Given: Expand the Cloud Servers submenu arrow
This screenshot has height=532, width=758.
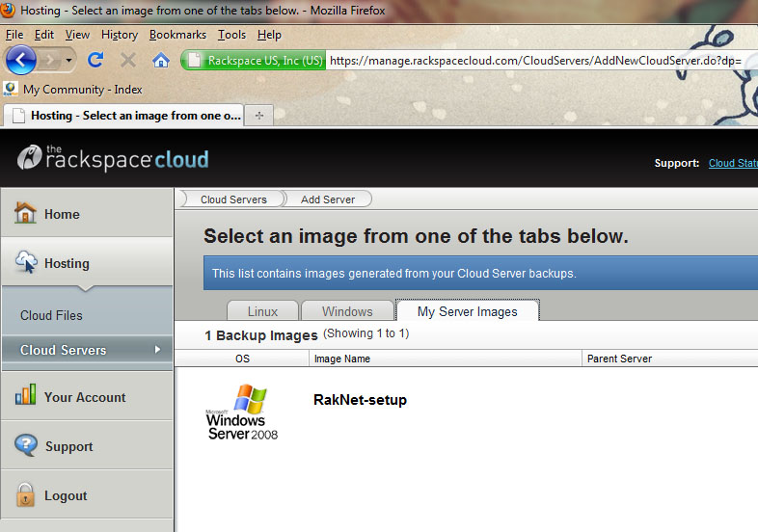Looking at the screenshot, I should point(157,350).
